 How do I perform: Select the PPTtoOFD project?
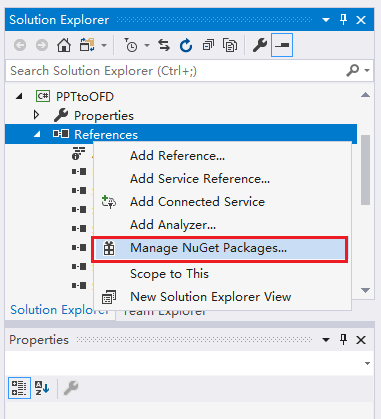pyautogui.click(x=85, y=97)
